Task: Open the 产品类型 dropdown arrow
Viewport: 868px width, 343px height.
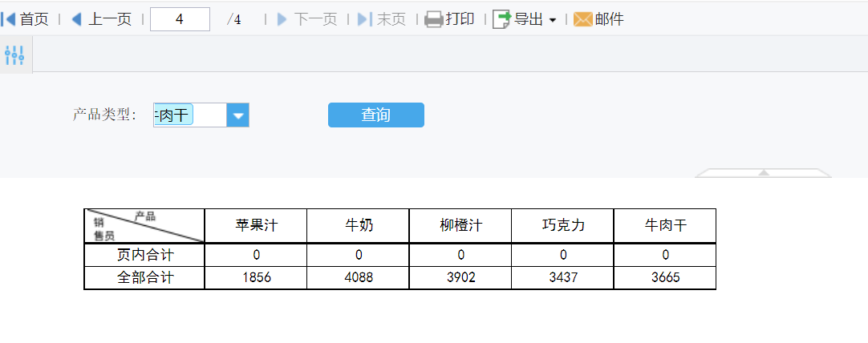Action: pos(238,115)
